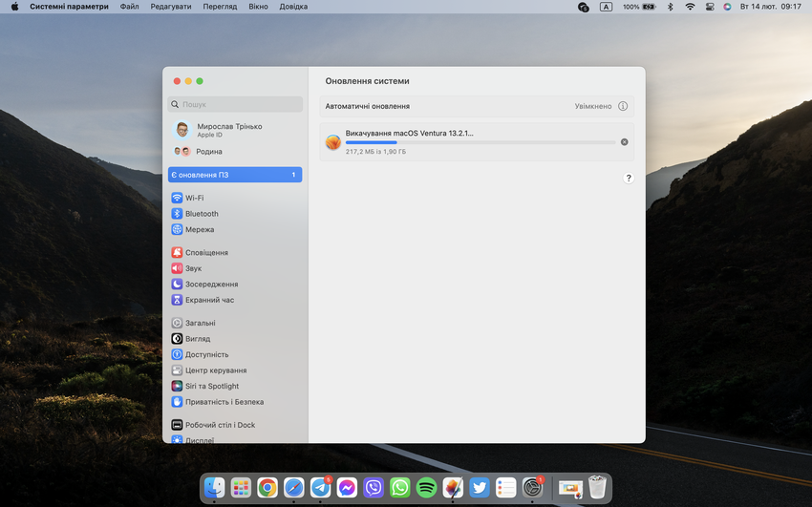The width and height of the screenshot is (812, 507).
Task: Open Siri та Spotlight settings
Action: pos(211,386)
